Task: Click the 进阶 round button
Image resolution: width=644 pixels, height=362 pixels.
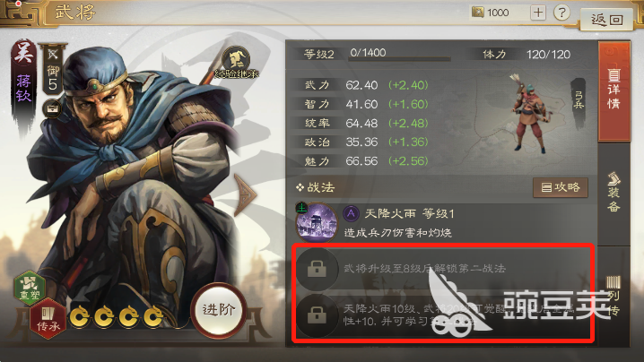Action: pyautogui.click(x=218, y=310)
